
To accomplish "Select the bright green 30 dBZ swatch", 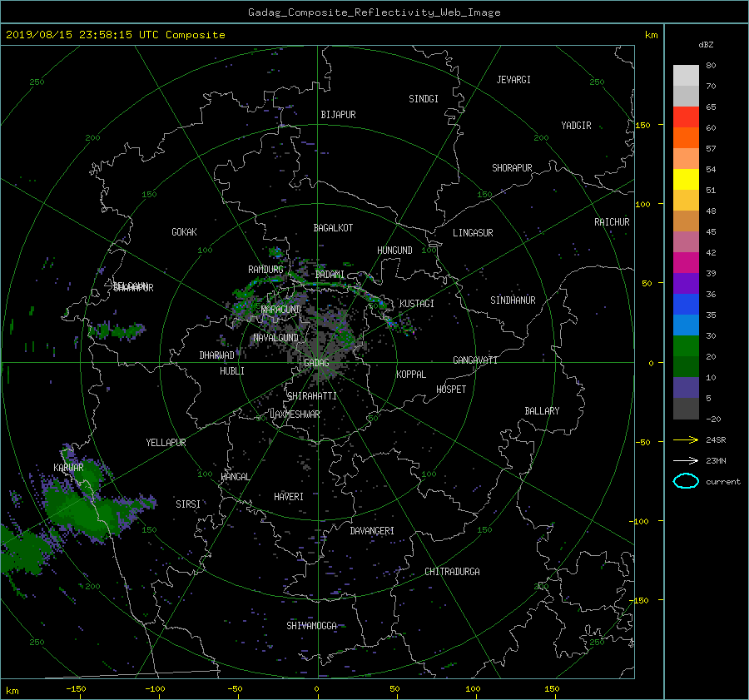I will (x=686, y=345).
